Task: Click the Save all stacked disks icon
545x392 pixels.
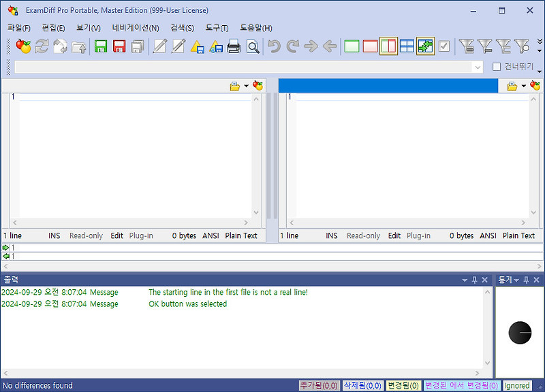Action: pyautogui.click(x=138, y=46)
